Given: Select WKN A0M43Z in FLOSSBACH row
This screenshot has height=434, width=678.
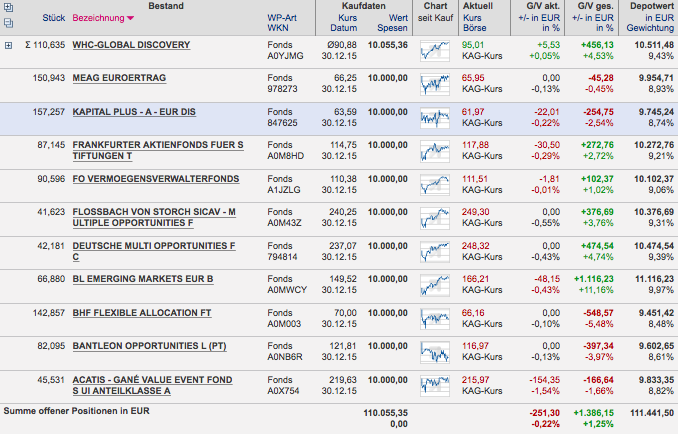Looking at the screenshot, I should pos(285,223).
